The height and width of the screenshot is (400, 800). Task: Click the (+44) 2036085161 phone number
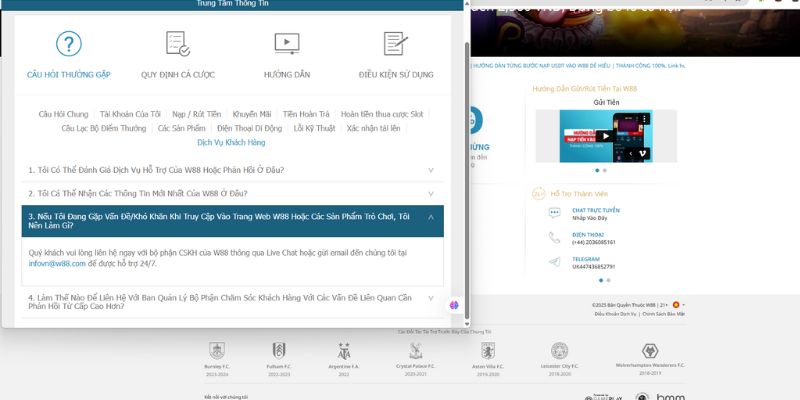click(593, 243)
